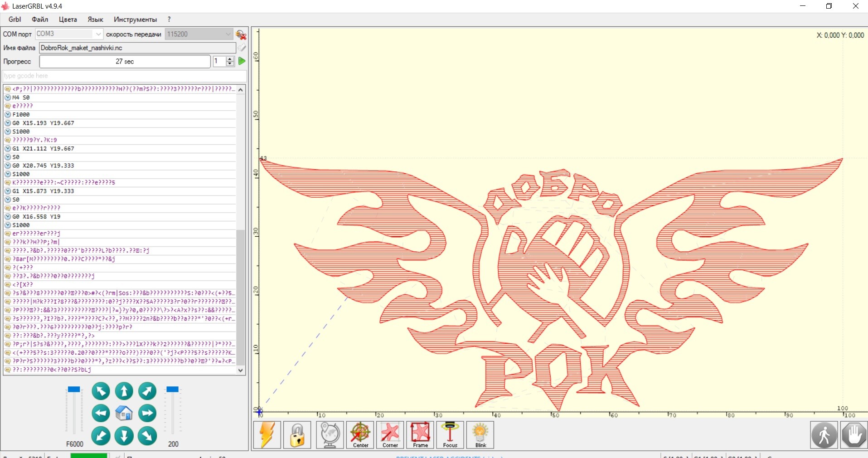Click the Frame custom button
The height and width of the screenshot is (458, 868).
coord(420,435)
